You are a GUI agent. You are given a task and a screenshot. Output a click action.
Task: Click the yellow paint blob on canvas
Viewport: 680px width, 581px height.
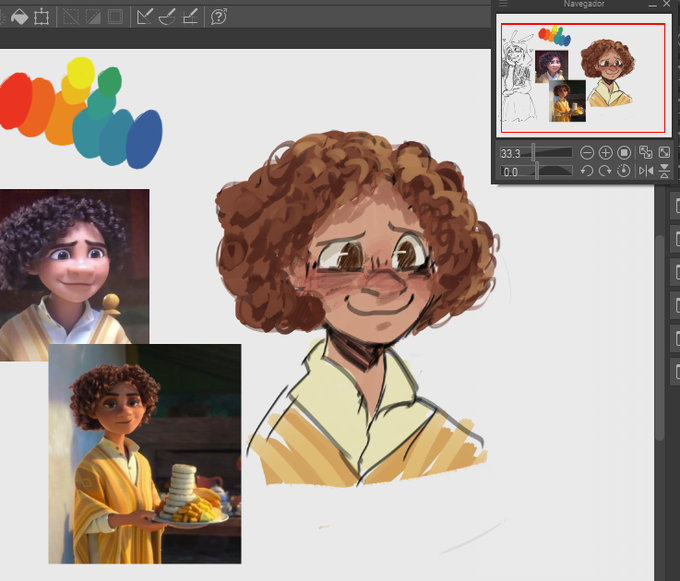81,72
